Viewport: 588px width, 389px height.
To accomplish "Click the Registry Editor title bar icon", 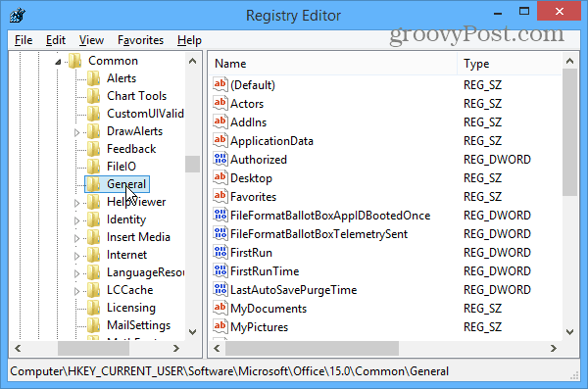I will [x=18, y=15].
